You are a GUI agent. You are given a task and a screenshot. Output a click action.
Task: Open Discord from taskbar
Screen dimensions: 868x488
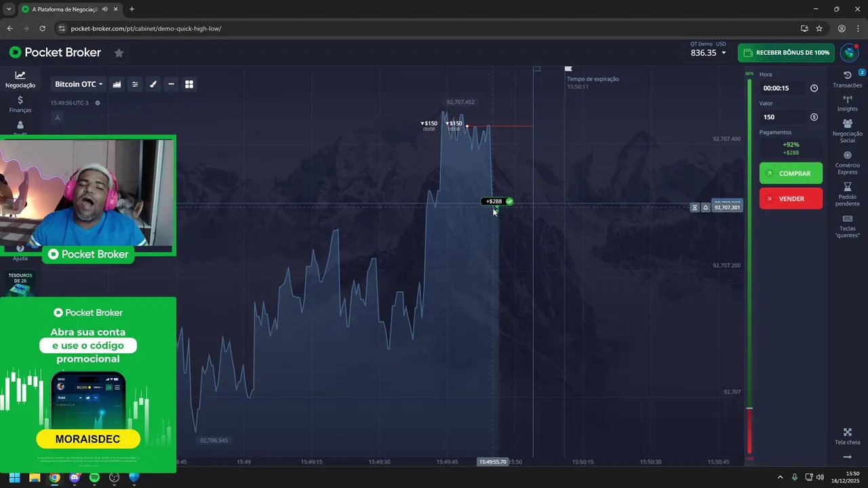[x=75, y=477]
